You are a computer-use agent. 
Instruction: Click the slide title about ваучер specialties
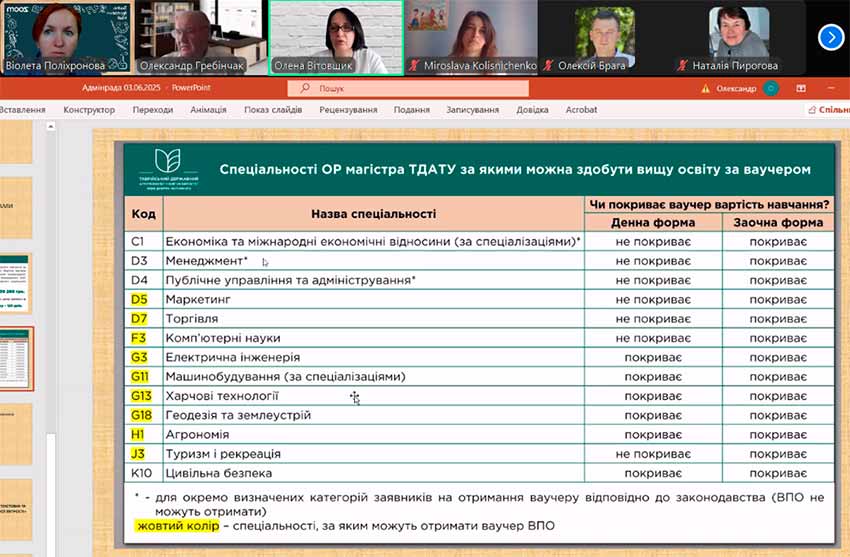pyautogui.click(x=514, y=170)
